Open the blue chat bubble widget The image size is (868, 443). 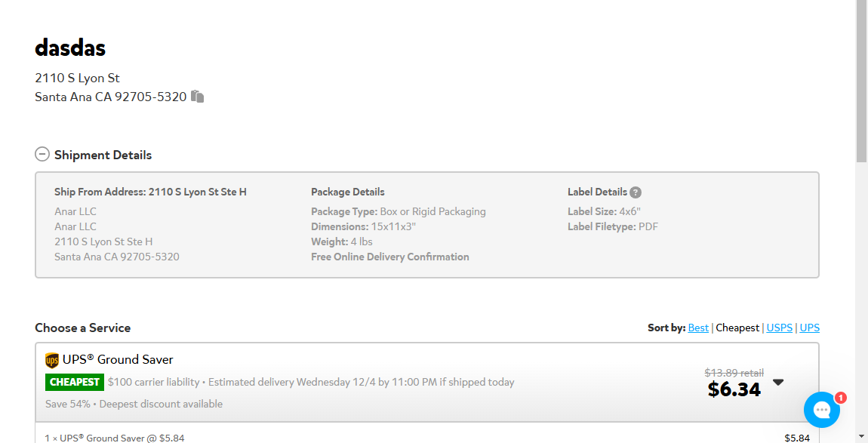click(821, 410)
